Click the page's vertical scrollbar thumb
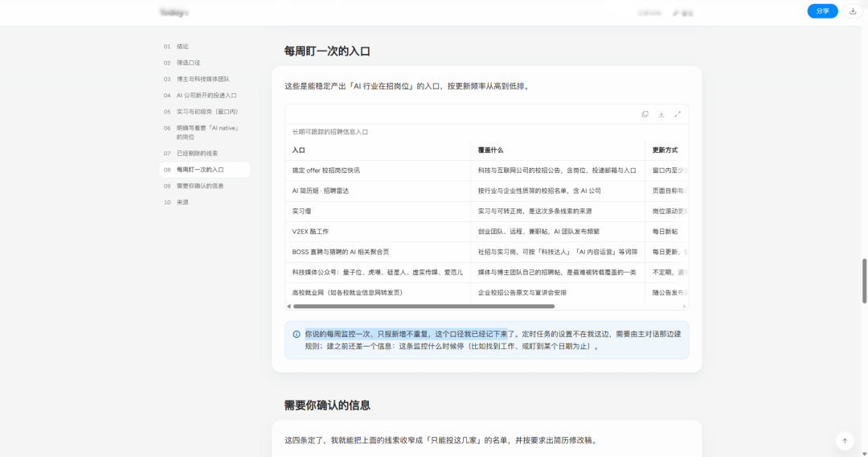Image resolution: width=868 pixels, height=457 pixels. [864, 280]
